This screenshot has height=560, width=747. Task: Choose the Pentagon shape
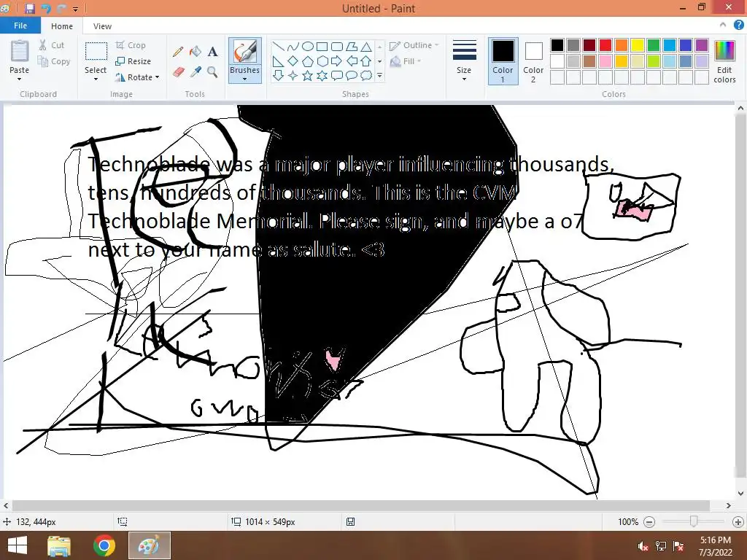pos(308,61)
